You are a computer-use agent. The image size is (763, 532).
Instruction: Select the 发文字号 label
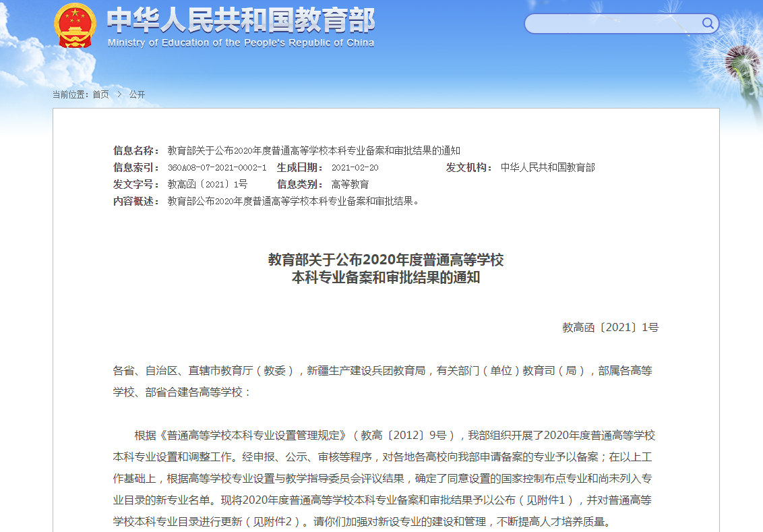click(x=137, y=185)
